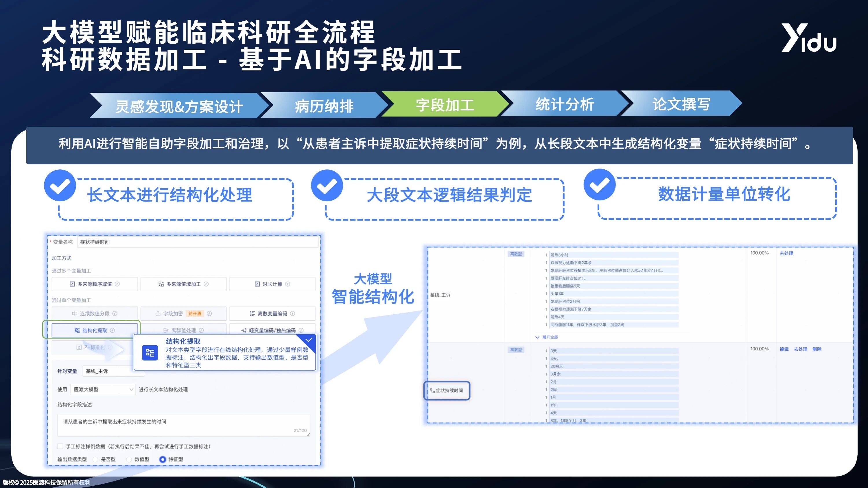Click info icon next to 时长计算
Viewport: 868px width, 488px height.
pos(288,284)
